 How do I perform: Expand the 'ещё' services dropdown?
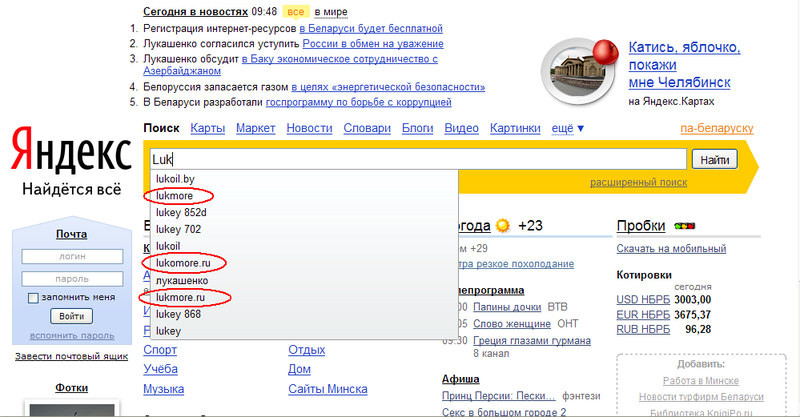tap(568, 128)
